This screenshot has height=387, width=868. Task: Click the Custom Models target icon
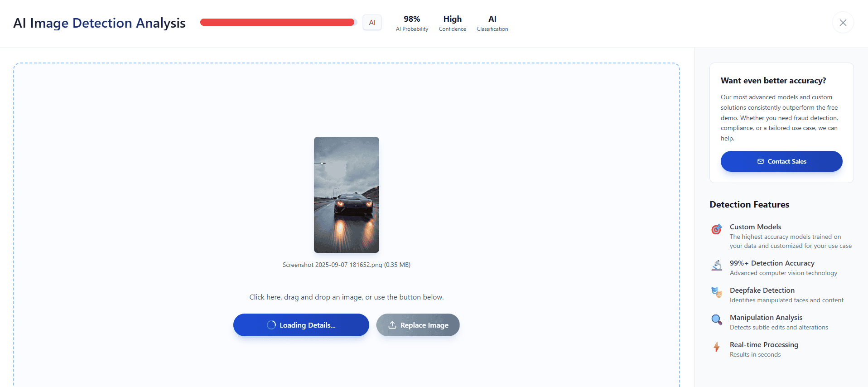(x=716, y=229)
